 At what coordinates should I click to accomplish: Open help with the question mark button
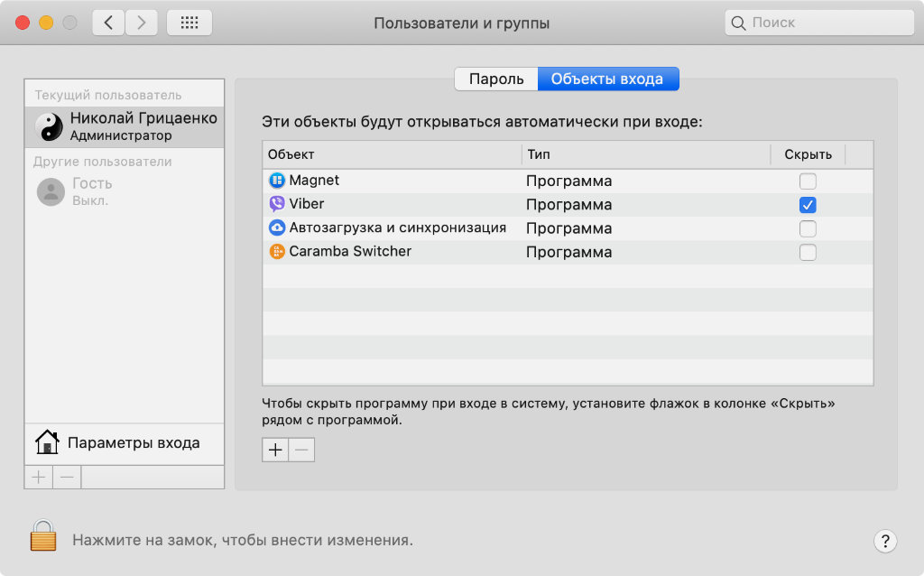[x=885, y=541]
